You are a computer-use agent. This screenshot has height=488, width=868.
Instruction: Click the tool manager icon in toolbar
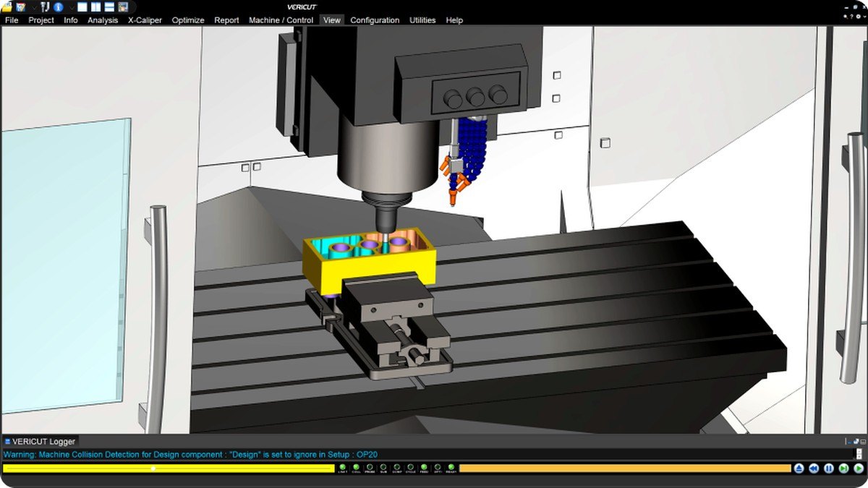pyautogui.click(x=44, y=7)
